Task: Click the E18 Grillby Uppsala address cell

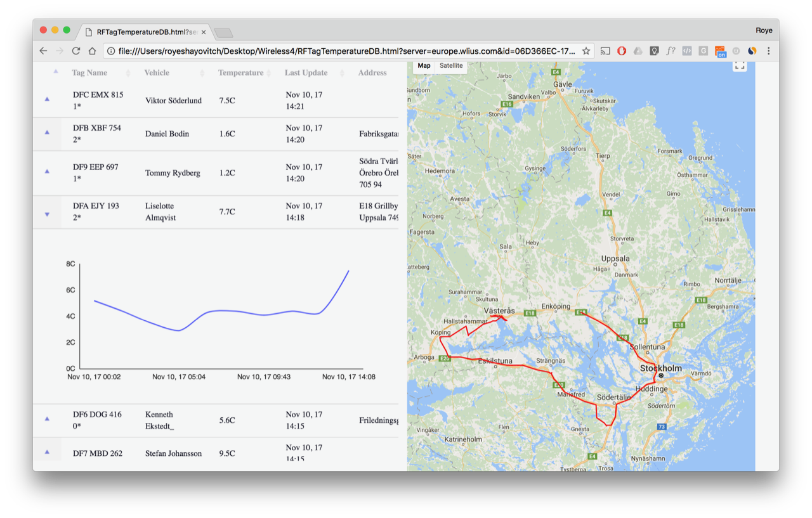Action: coord(379,212)
